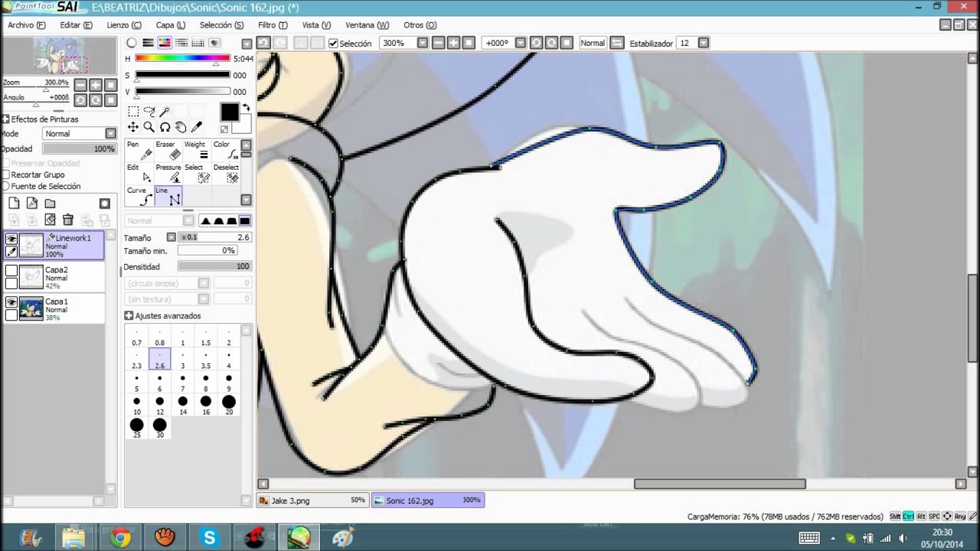
Task: Click the canvas horizontal scrollbar thumb
Action: tap(720, 484)
